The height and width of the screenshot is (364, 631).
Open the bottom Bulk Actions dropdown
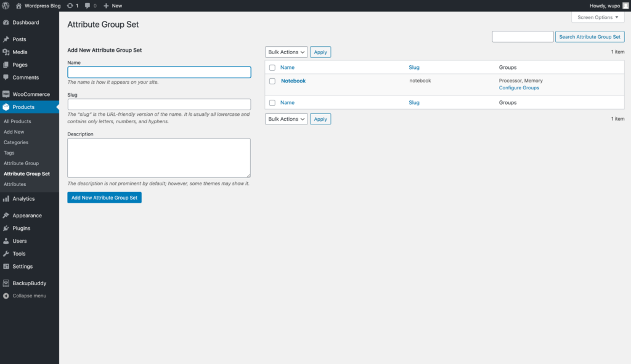tap(287, 119)
